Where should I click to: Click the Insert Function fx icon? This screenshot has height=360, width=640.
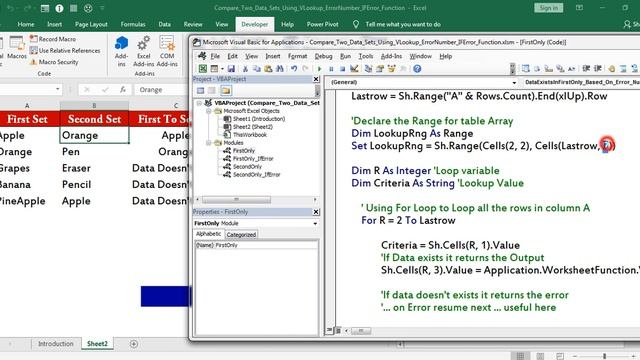click(x=122, y=89)
